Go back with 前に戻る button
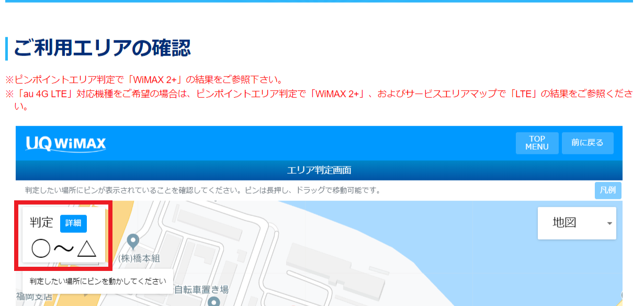 point(587,143)
